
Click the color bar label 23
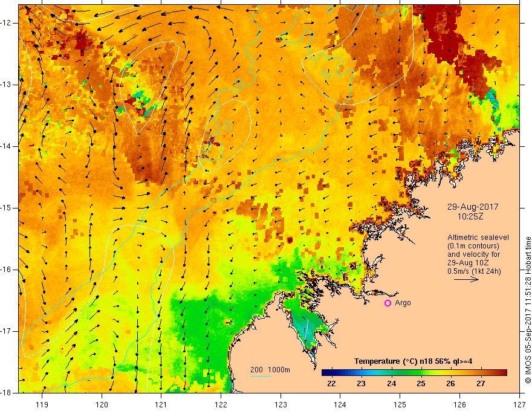(361, 384)
